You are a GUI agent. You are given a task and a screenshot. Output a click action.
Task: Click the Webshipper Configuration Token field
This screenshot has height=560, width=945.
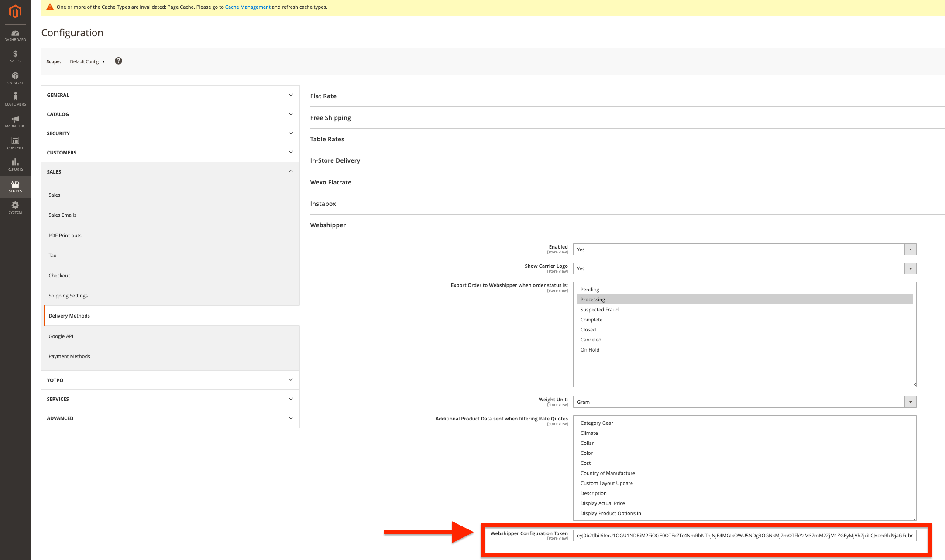click(x=744, y=536)
